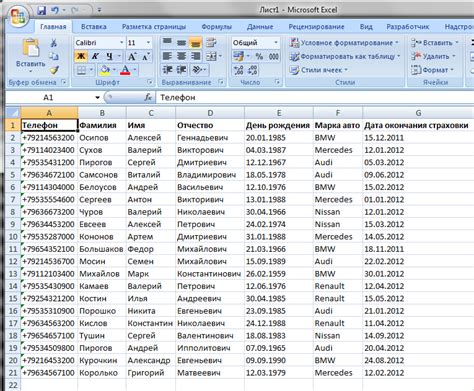Click Форматировать как таблицу
This screenshot has width=474, height=391.
[345, 56]
